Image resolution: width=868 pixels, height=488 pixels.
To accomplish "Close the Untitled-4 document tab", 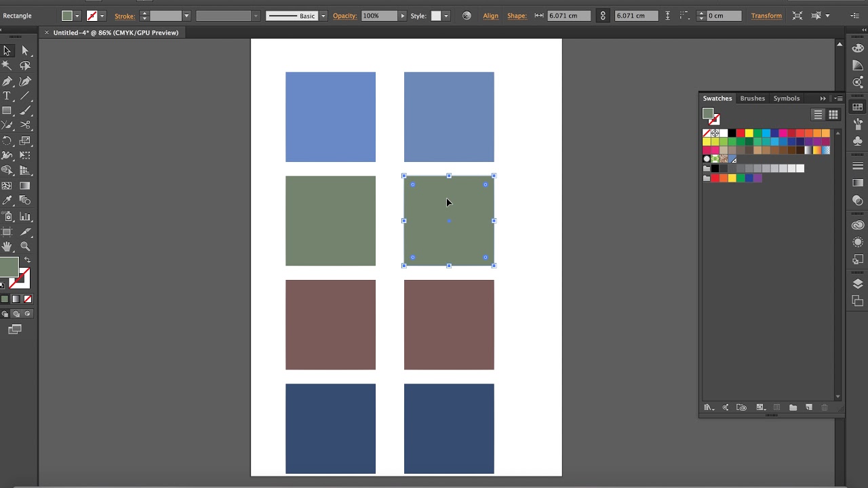I will click(46, 32).
